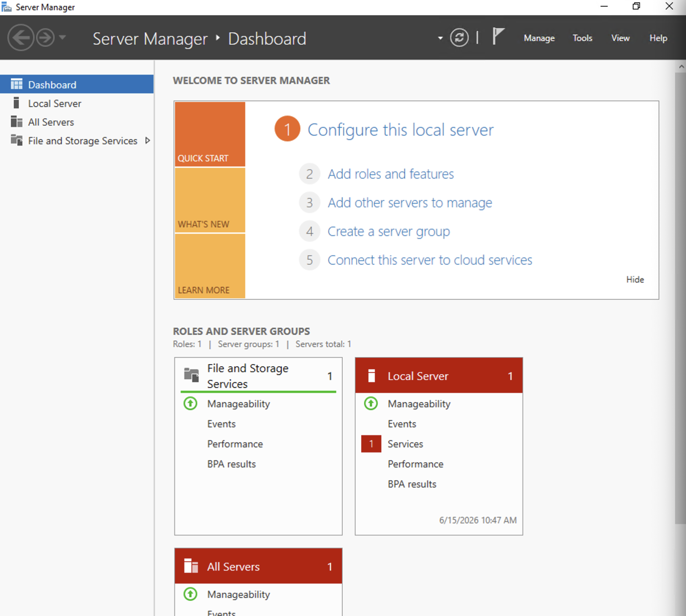
Task: Click the Local Server sidebar icon
Action: coord(16,103)
